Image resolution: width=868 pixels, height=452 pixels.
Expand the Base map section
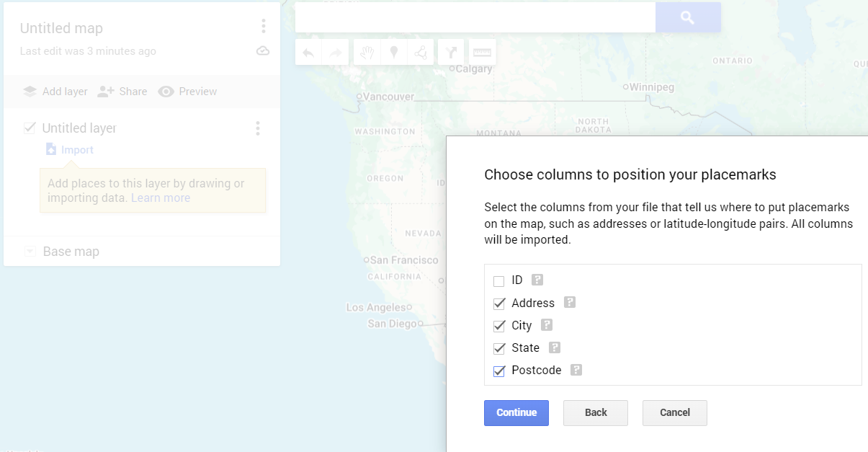(x=30, y=252)
